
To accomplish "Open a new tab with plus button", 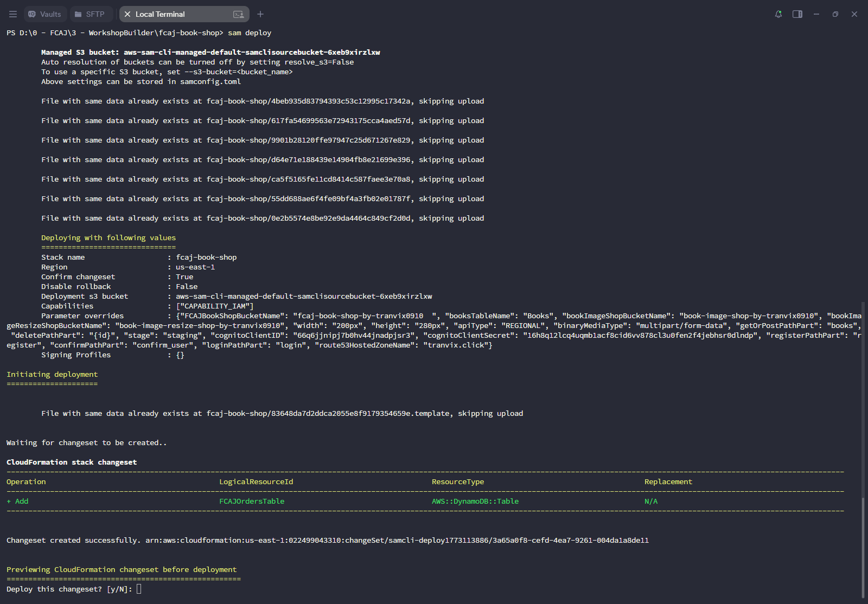I will tap(260, 14).
